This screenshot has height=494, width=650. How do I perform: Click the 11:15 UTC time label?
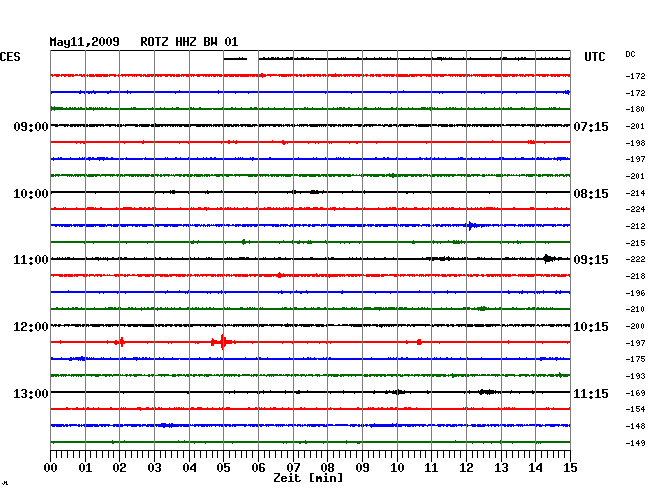(x=591, y=393)
